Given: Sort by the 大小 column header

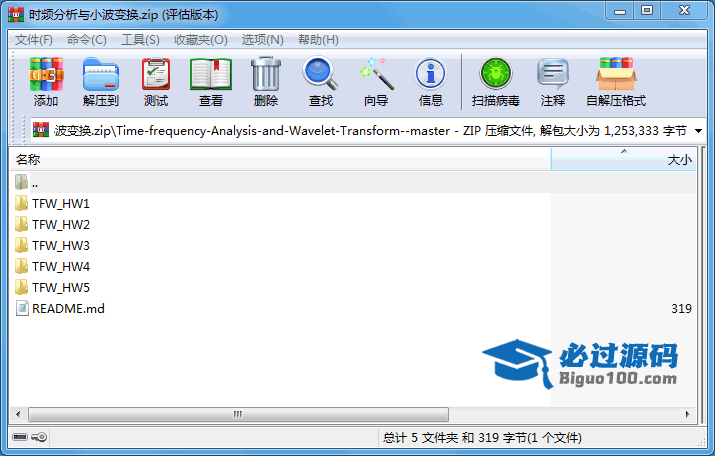Looking at the screenshot, I should 623,160.
